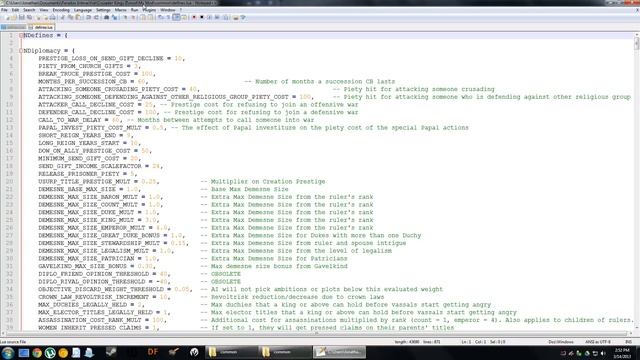This screenshot has height=360, width=640.
Task: Click the horizontal scrollbar under the code
Action: tap(316, 333)
